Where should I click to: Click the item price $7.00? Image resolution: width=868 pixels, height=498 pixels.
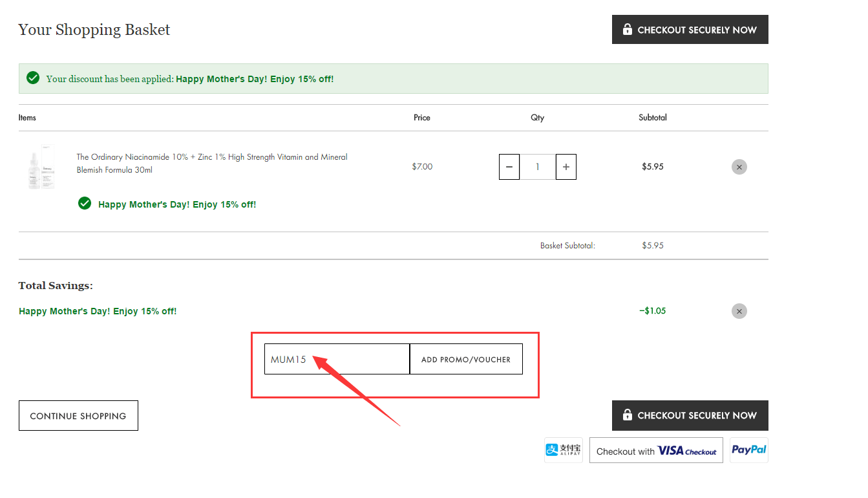[x=422, y=167]
